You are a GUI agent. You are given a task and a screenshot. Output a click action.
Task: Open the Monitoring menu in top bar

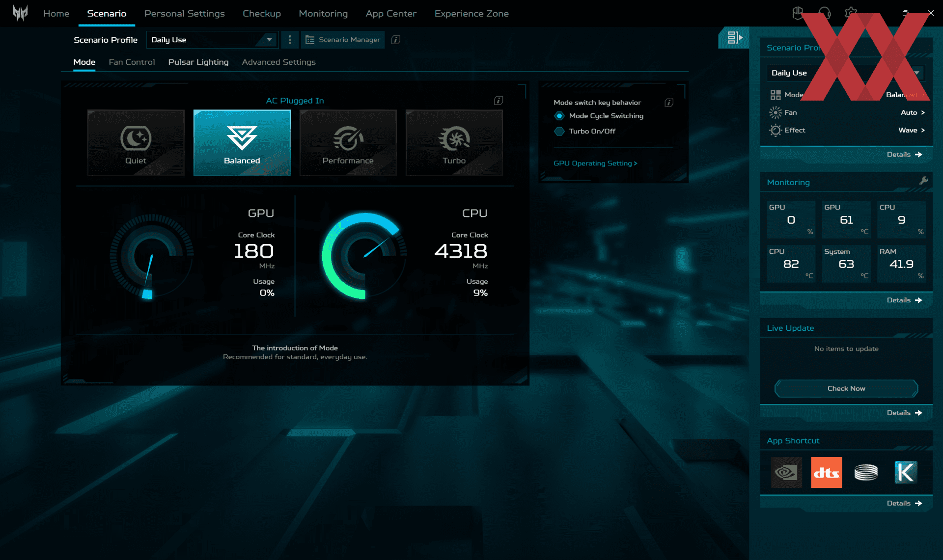point(323,13)
